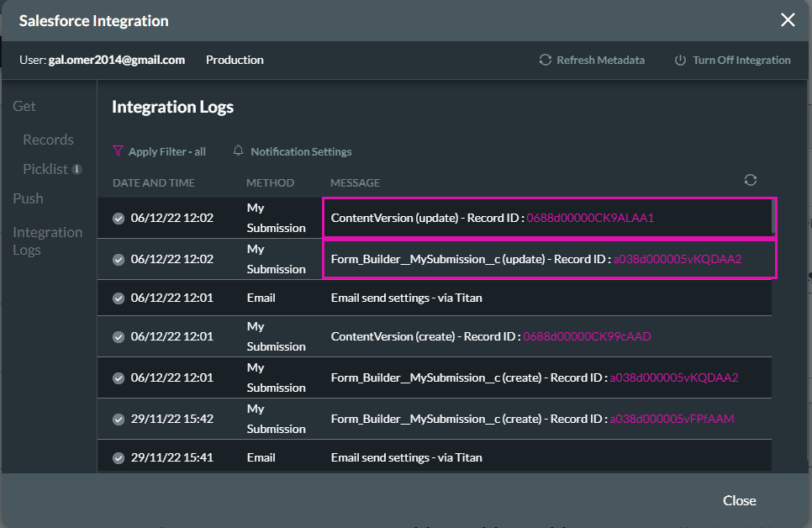Refresh the logs with the circular arrow icon
812x528 pixels.
point(751,179)
